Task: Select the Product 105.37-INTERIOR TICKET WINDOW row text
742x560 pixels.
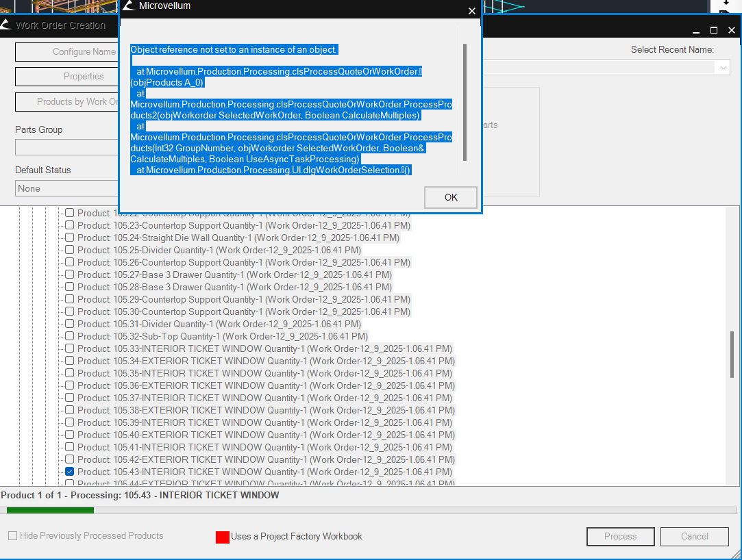Action: click(x=264, y=398)
